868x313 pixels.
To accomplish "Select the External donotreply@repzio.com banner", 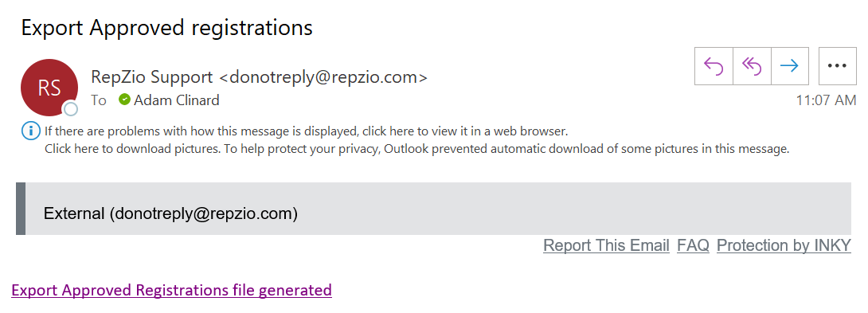I will [x=433, y=209].
